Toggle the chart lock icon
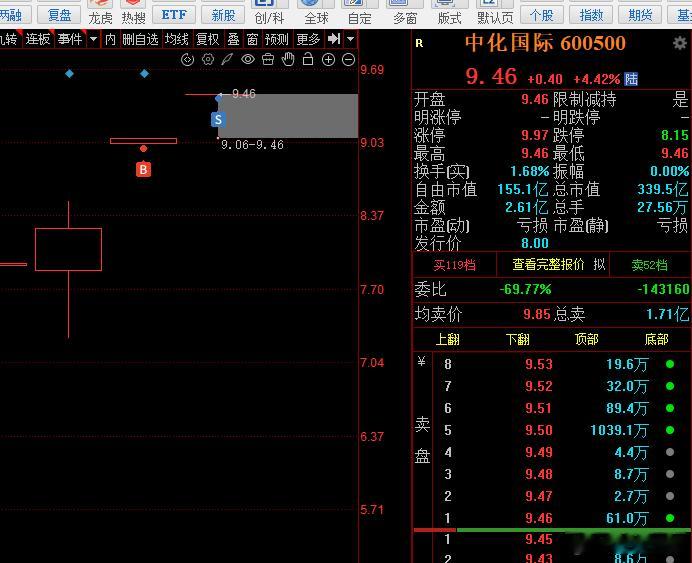The image size is (692, 563). (x=308, y=59)
